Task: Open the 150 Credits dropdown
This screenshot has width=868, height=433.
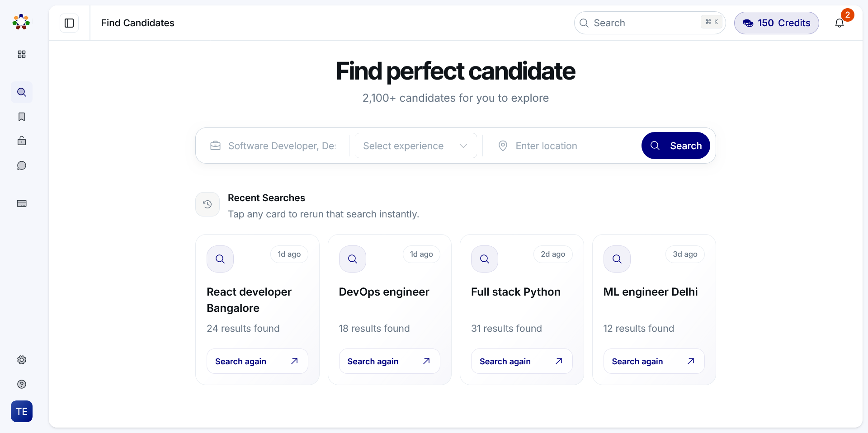Action: coord(776,23)
